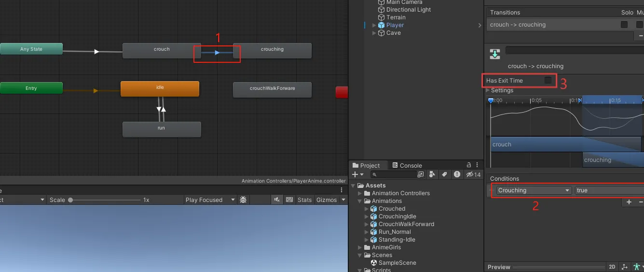Toggle hidden packages visibility eye icon
Viewport: 644px width, 272px height.
473,174
